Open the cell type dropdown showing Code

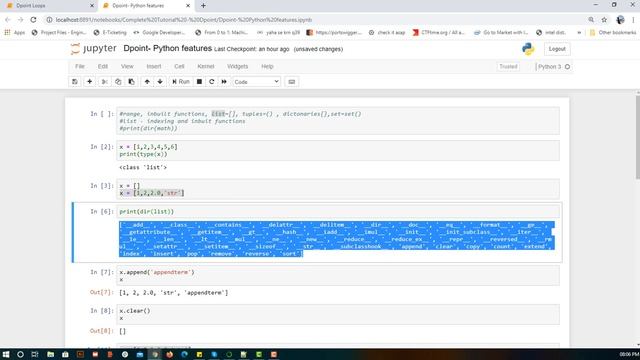256,82
